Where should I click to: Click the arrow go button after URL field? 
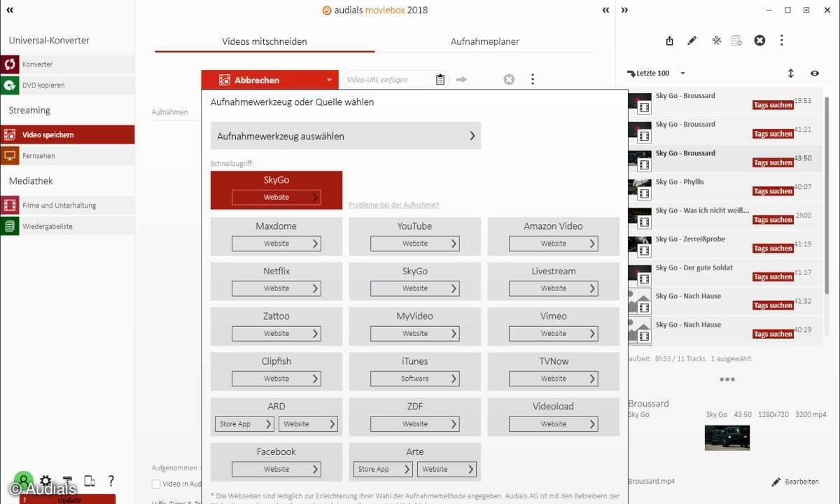coord(461,80)
